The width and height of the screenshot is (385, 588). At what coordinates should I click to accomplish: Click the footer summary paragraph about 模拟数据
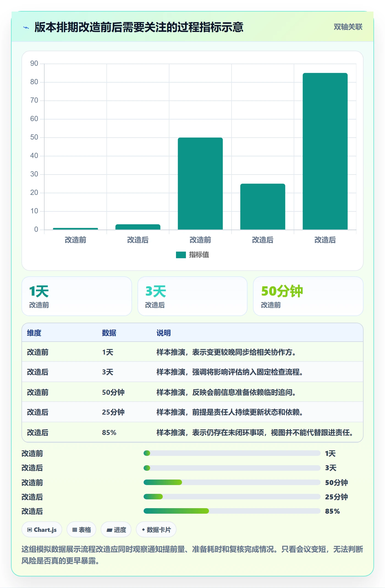(x=192, y=555)
